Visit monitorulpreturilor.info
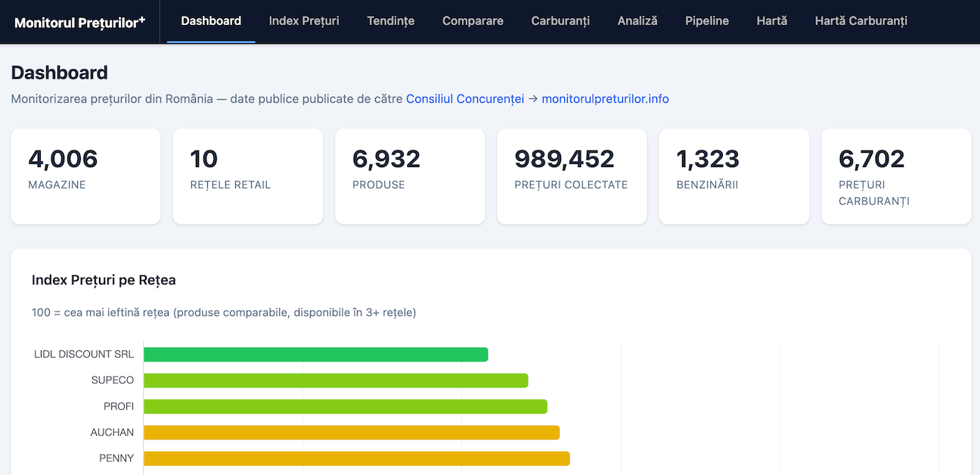The image size is (980, 475). [606, 98]
